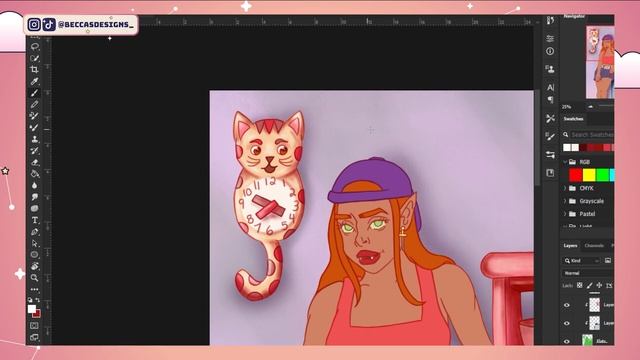Open the Swatches tab
This screenshot has height=360, width=640.
point(573,119)
